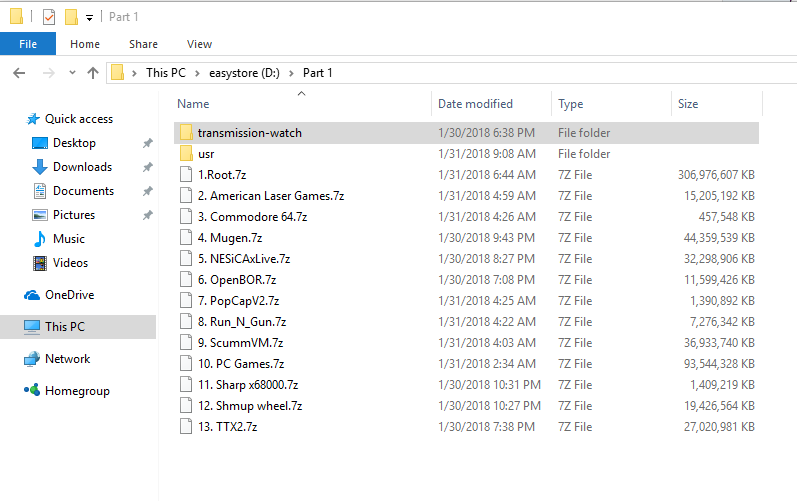This screenshot has height=501, width=797.
Task: Click the usr folder icon
Action: click(186, 153)
